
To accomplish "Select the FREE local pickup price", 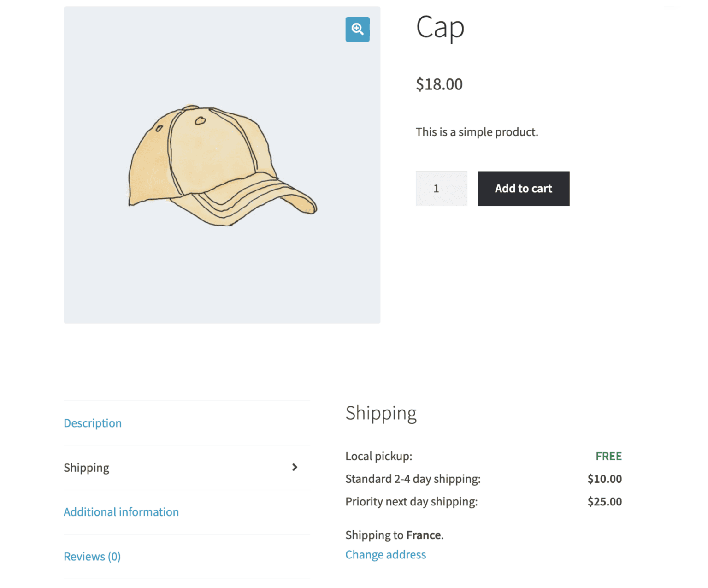I will (608, 456).
